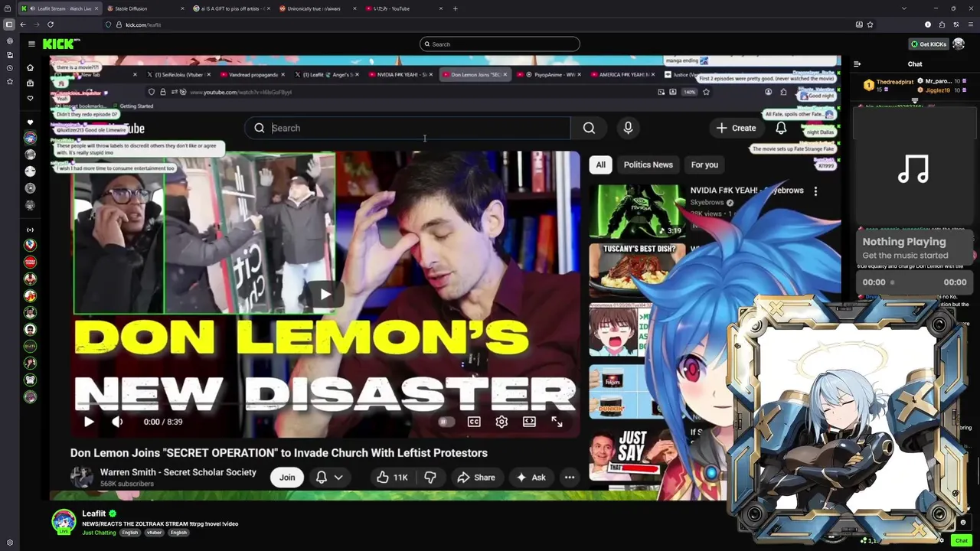Click the KICK logo
This screenshot has height=551, width=980.
click(x=60, y=44)
